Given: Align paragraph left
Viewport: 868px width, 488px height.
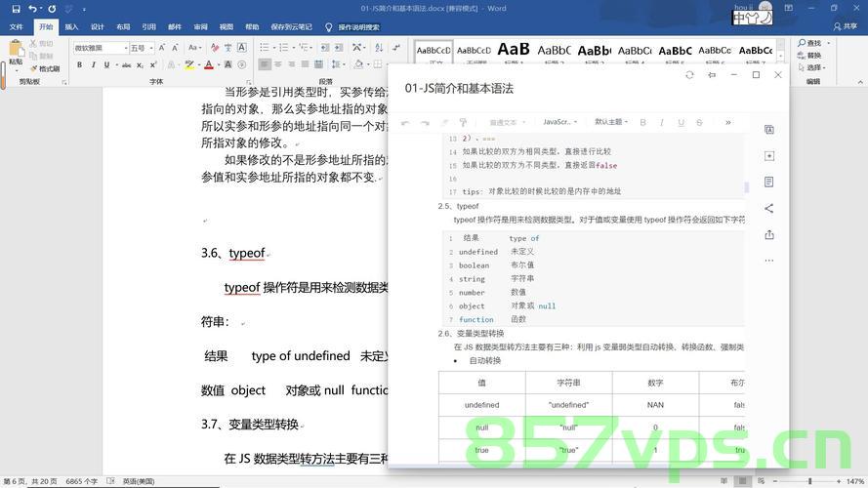Looking at the screenshot, I should click(265, 64).
